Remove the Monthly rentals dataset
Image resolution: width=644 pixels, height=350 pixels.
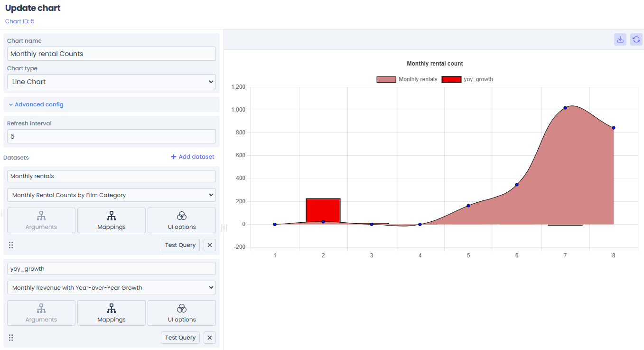point(210,245)
